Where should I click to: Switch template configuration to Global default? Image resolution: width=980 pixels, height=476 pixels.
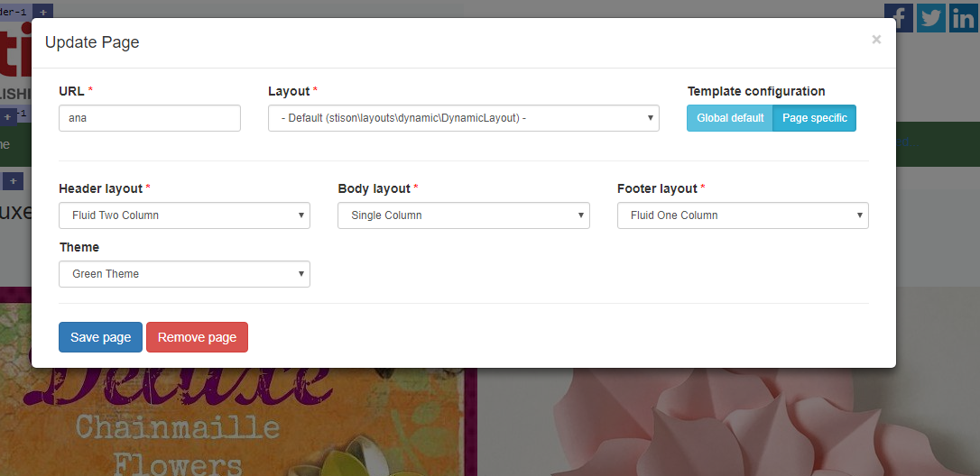tap(730, 118)
